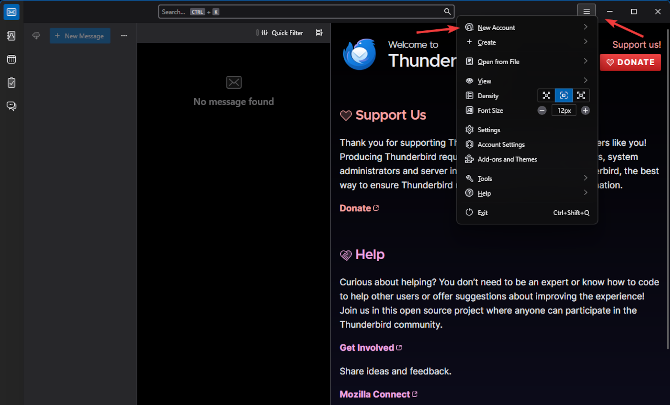Toggle the Quick Filter bar
Viewport: 670px width, 405px height.
280,33
